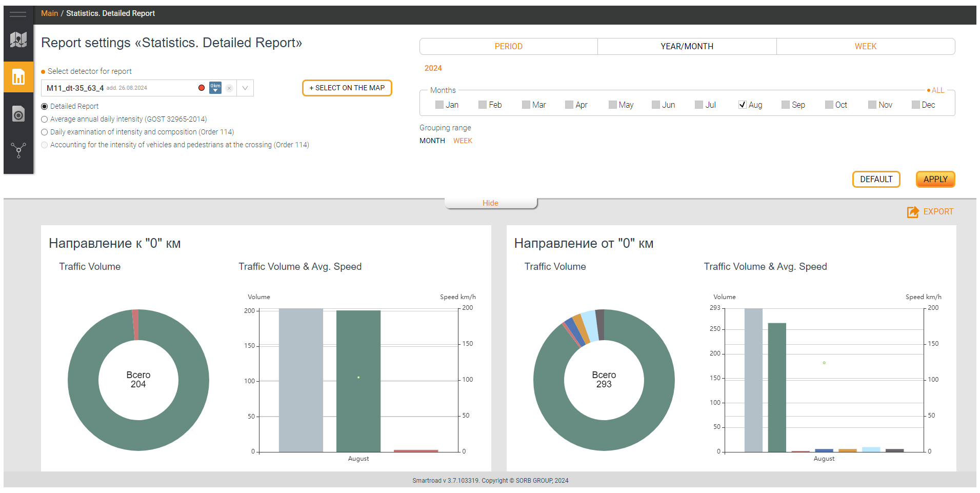Select ALL months
This screenshot has height=493, width=980.
pyautogui.click(x=936, y=90)
